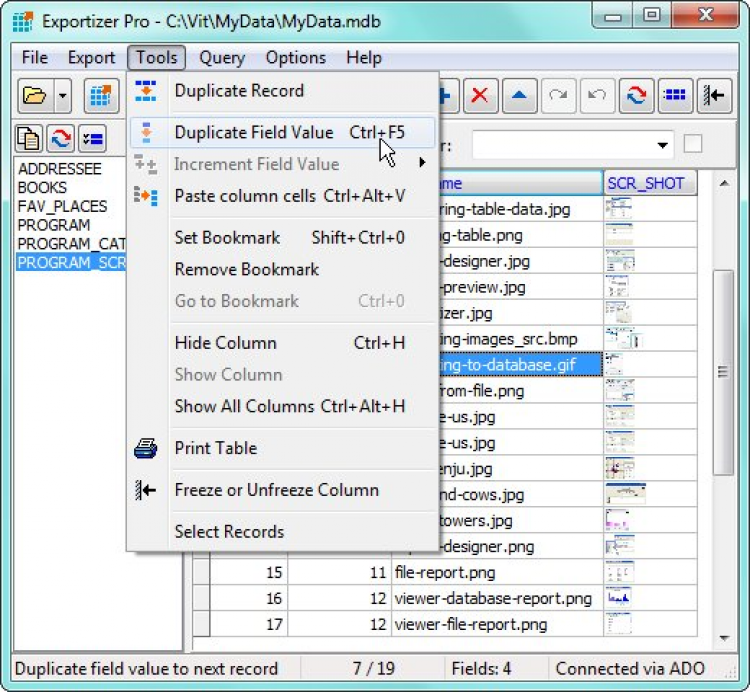Viewport: 750px width, 692px height.
Task: Click the red X delete record button
Action: coord(480,96)
